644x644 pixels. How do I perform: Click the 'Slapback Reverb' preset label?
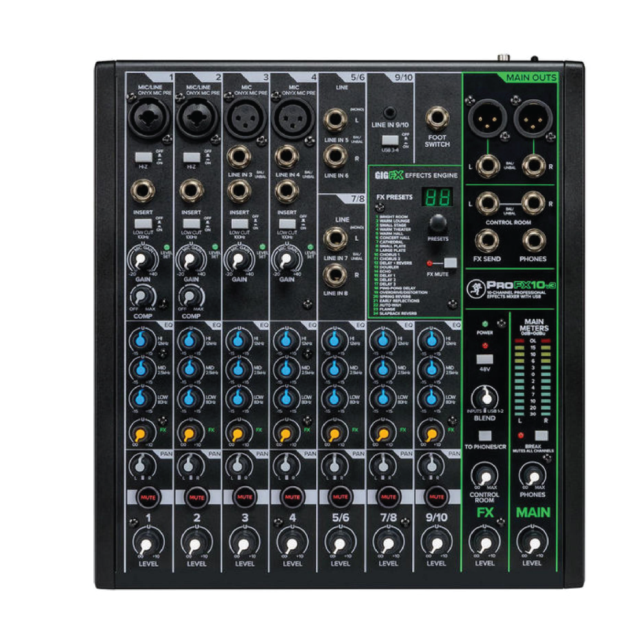click(x=397, y=314)
